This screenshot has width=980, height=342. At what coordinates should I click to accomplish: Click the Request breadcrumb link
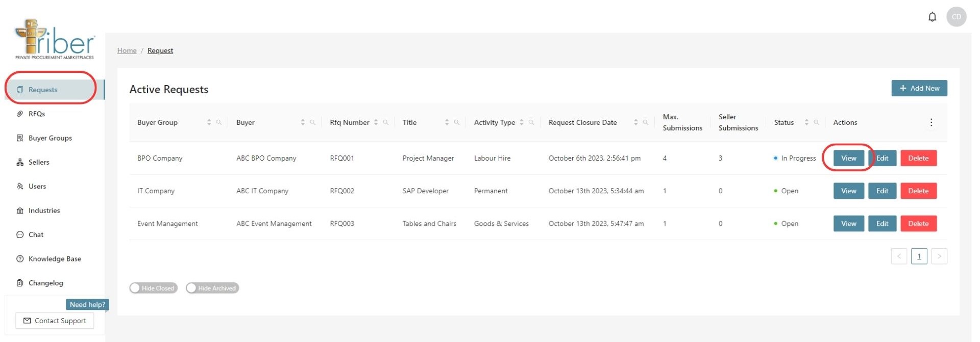160,50
